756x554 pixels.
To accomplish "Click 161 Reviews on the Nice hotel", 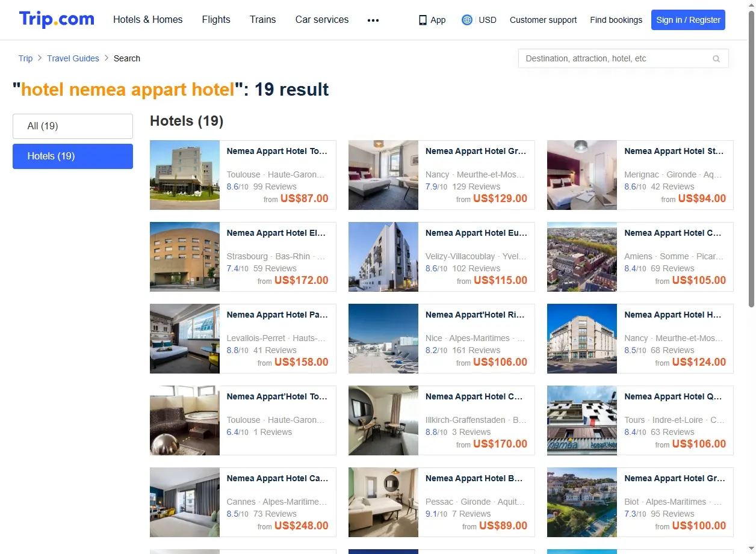I will tap(476, 350).
